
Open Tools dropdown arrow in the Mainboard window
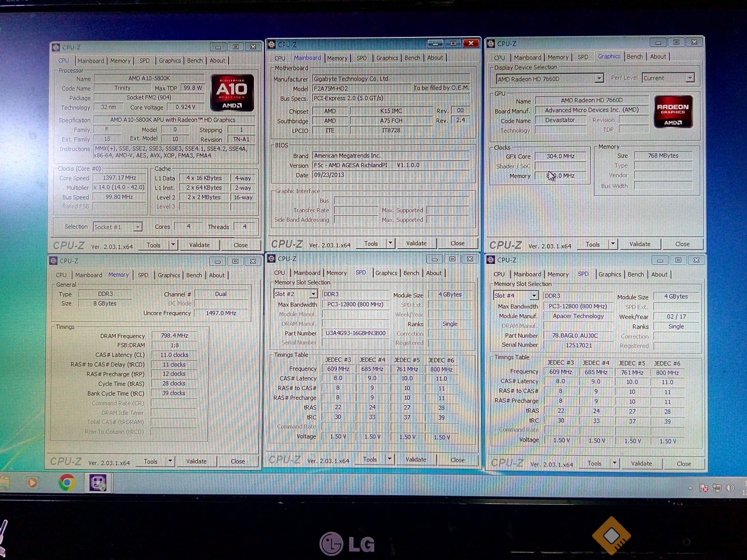click(390, 243)
